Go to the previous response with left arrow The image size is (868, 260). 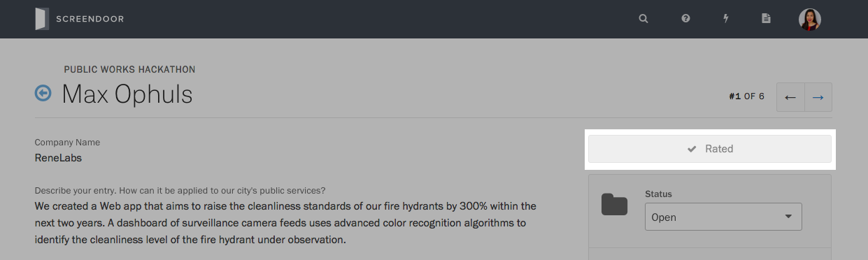(790, 97)
